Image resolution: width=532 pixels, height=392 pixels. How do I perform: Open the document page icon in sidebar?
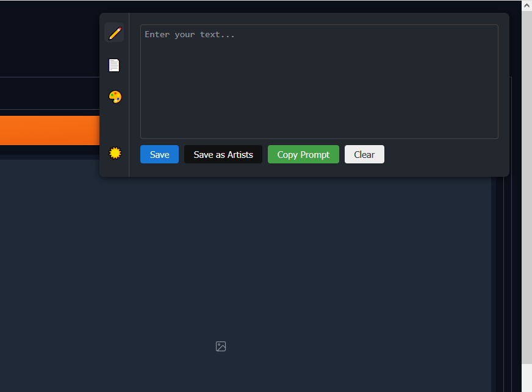(114, 65)
